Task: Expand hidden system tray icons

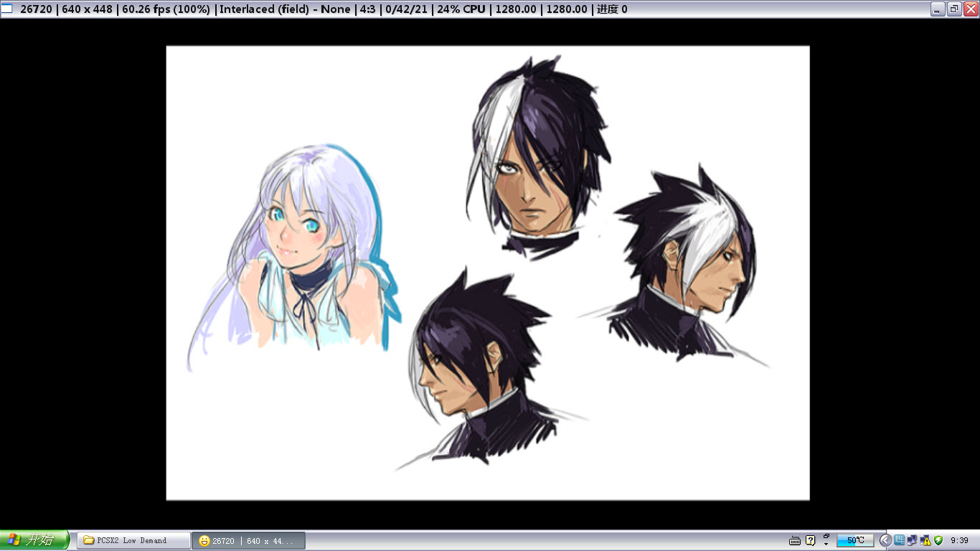Action: tap(885, 540)
